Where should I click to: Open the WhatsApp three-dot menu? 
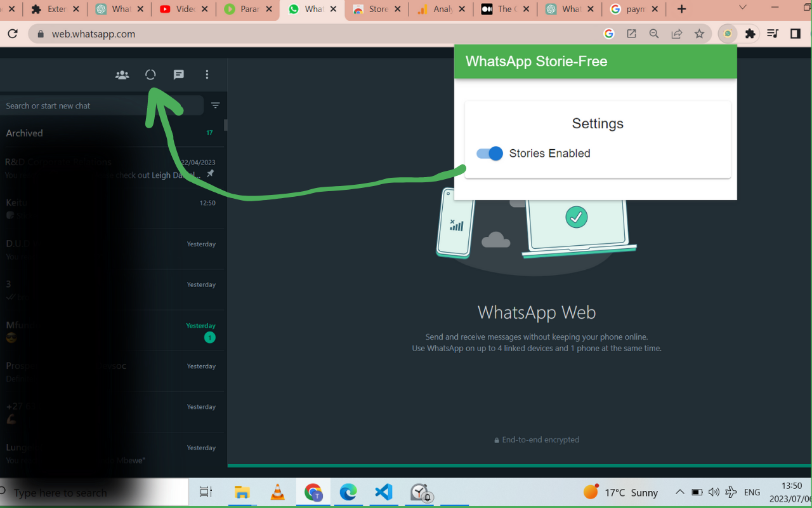[x=207, y=74]
